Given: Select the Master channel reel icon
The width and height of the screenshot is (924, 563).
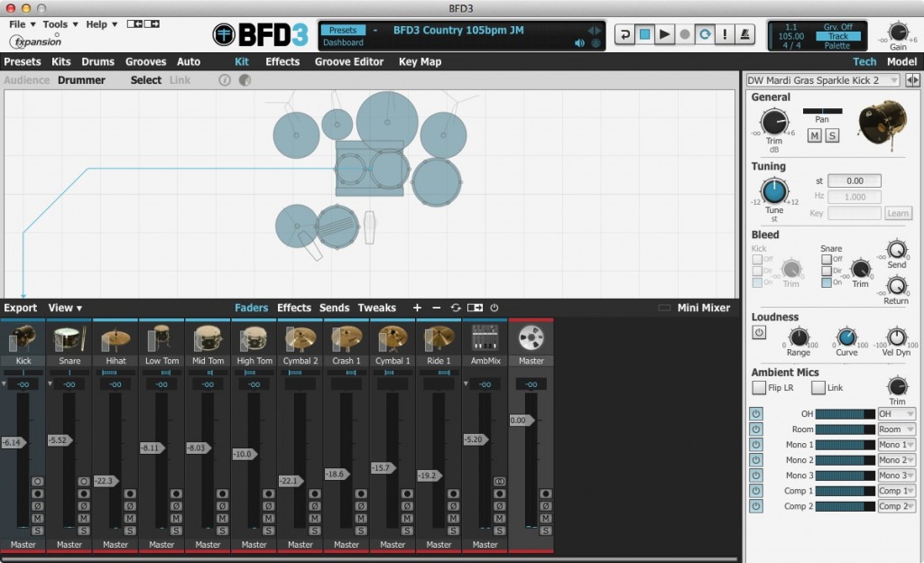Looking at the screenshot, I should [x=531, y=338].
